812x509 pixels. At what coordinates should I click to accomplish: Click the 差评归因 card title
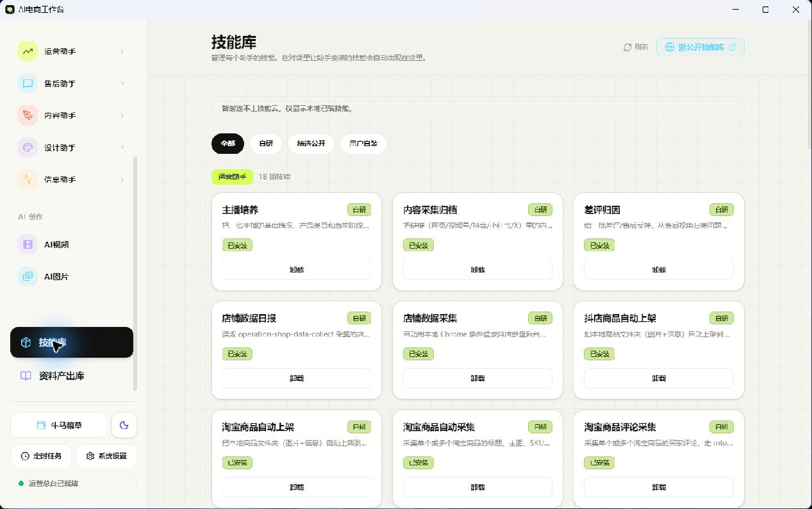602,210
